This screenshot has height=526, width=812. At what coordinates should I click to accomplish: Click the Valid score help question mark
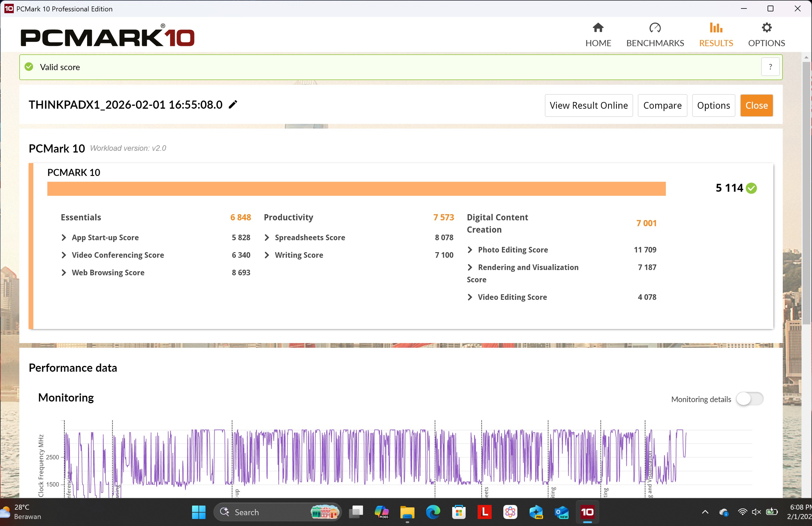pyautogui.click(x=770, y=67)
